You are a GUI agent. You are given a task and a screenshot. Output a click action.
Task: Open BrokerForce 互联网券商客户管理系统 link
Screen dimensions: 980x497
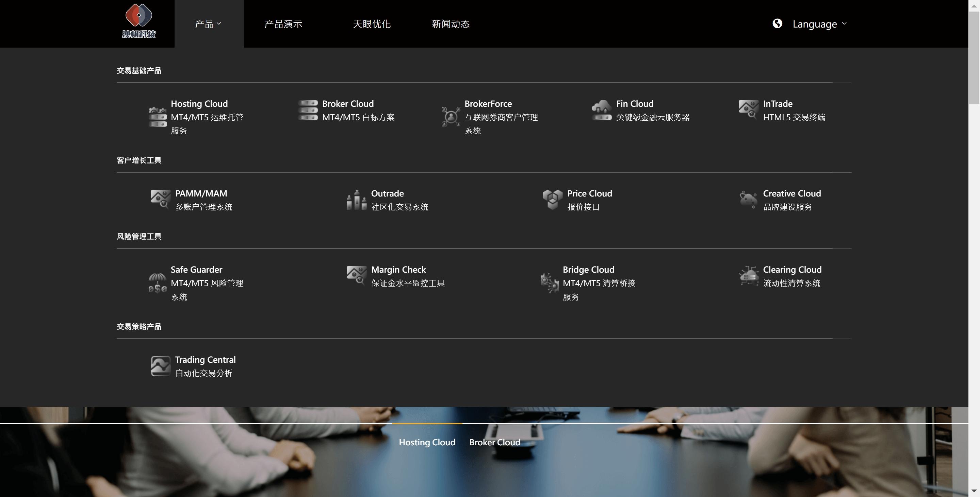click(490, 117)
